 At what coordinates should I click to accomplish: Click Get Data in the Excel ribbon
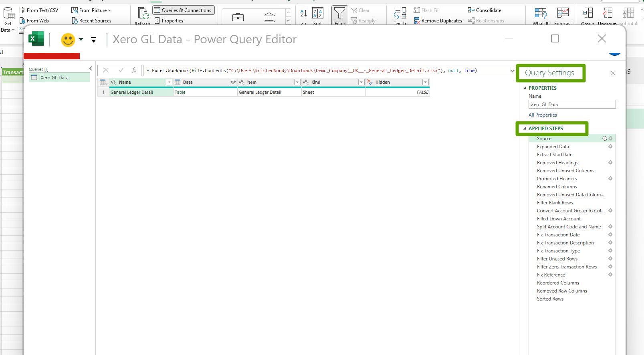coord(8,19)
